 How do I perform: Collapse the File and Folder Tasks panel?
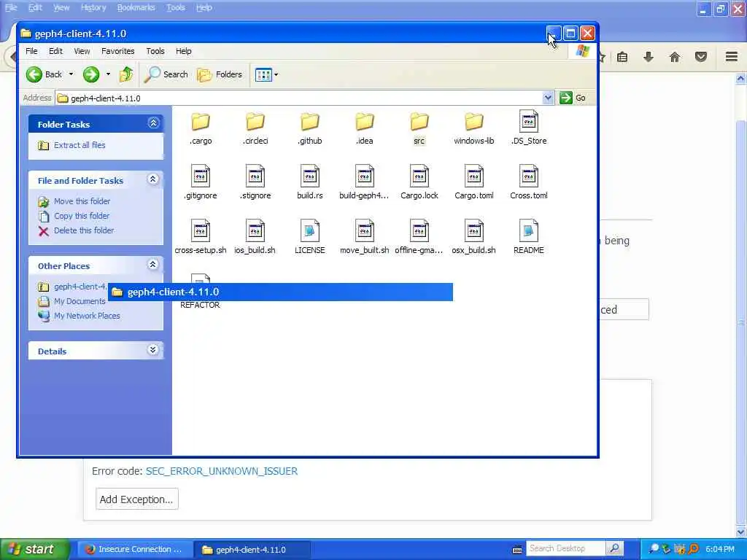click(x=153, y=179)
